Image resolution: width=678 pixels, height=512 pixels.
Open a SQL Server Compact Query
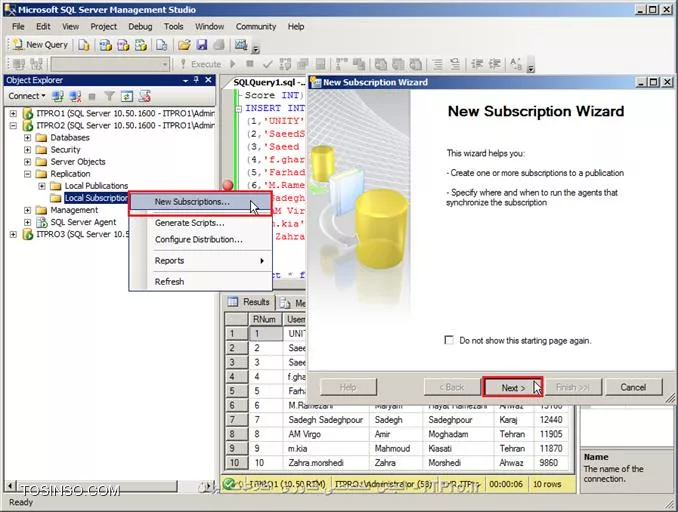tap(162, 45)
